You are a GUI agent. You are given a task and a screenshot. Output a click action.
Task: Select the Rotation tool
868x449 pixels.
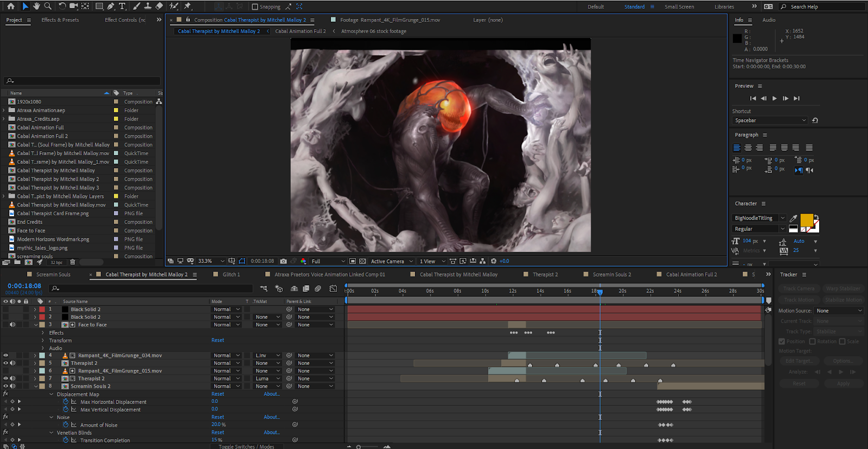coord(62,7)
